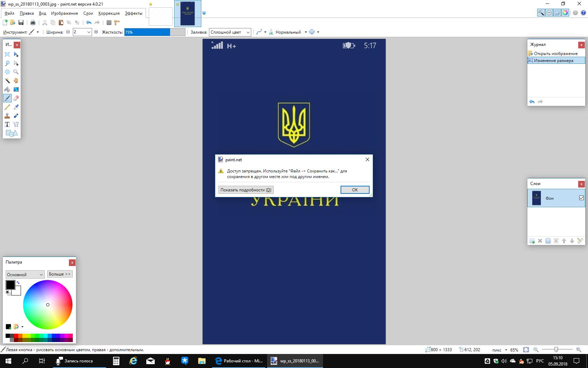Open the Правка menu
Viewport: 588px width, 368px height.
[27, 13]
